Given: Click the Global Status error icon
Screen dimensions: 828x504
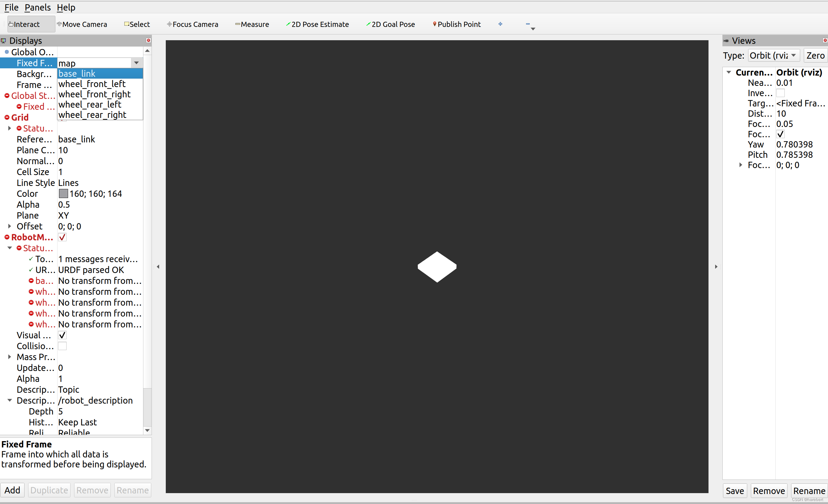Looking at the screenshot, I should (x=7, y=96).
